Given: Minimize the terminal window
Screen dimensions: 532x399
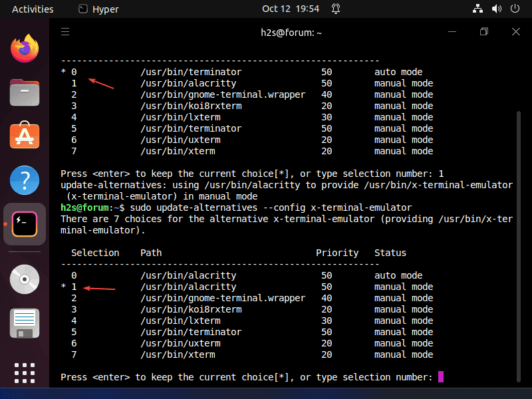Looking at the screenshot, I should coord(452,31).
